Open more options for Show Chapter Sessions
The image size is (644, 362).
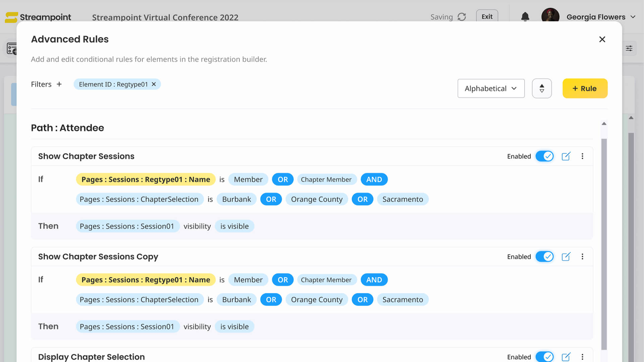(x=582, y=156)
